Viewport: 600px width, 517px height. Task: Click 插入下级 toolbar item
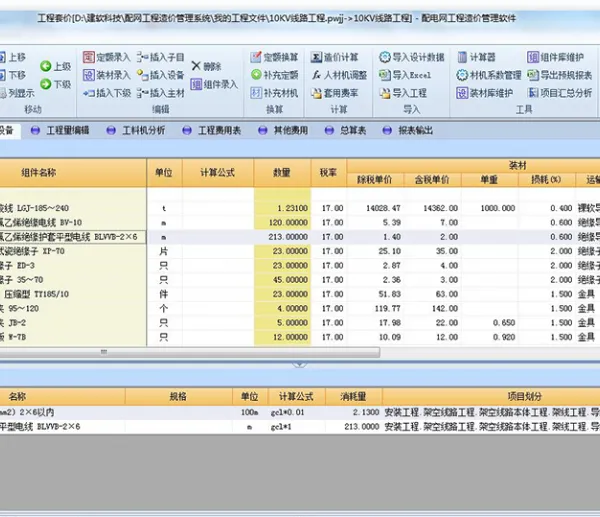click(107, 93)
